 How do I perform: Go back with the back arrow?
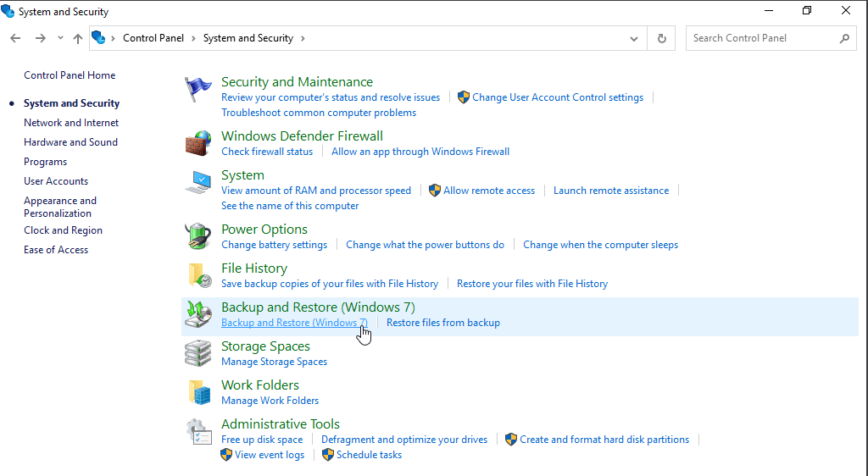pyautogui.click(x=15, y=38)
